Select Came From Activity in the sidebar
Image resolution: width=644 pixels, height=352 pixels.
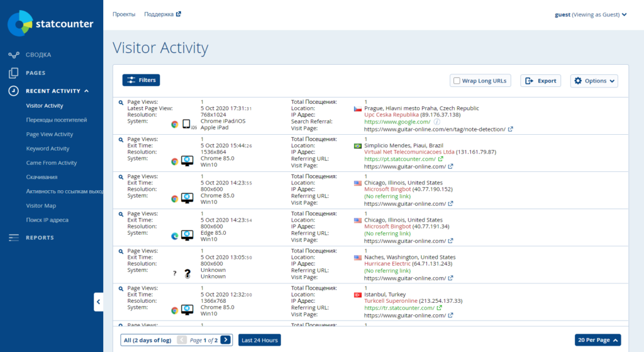tap(52, 163)
